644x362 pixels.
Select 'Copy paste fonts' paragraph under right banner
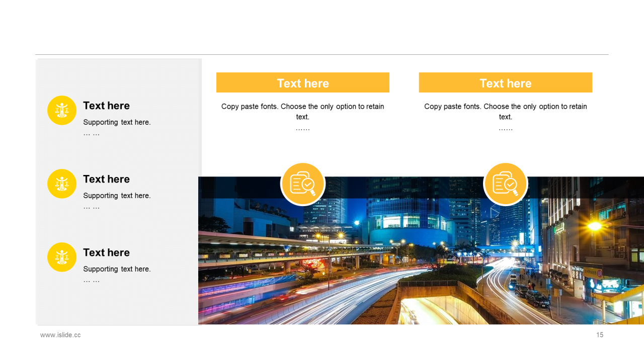[x=505, y=111]
